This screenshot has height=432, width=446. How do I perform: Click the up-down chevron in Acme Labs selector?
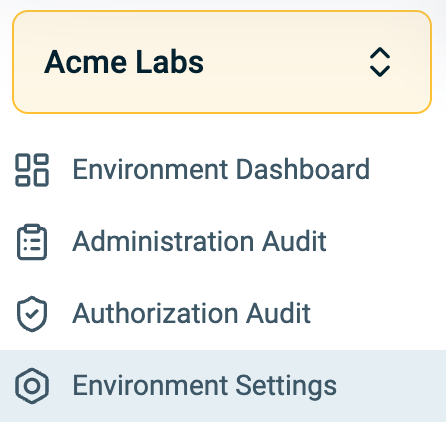[x=380, y=62]
